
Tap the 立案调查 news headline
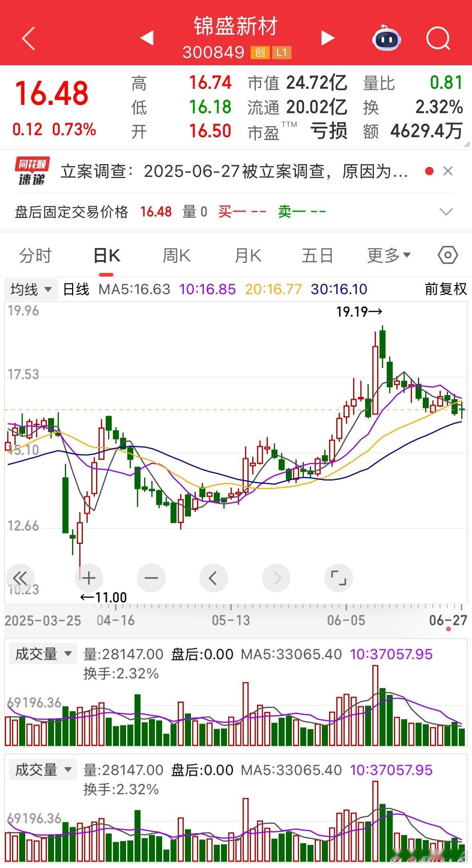(x=235, y=171)
